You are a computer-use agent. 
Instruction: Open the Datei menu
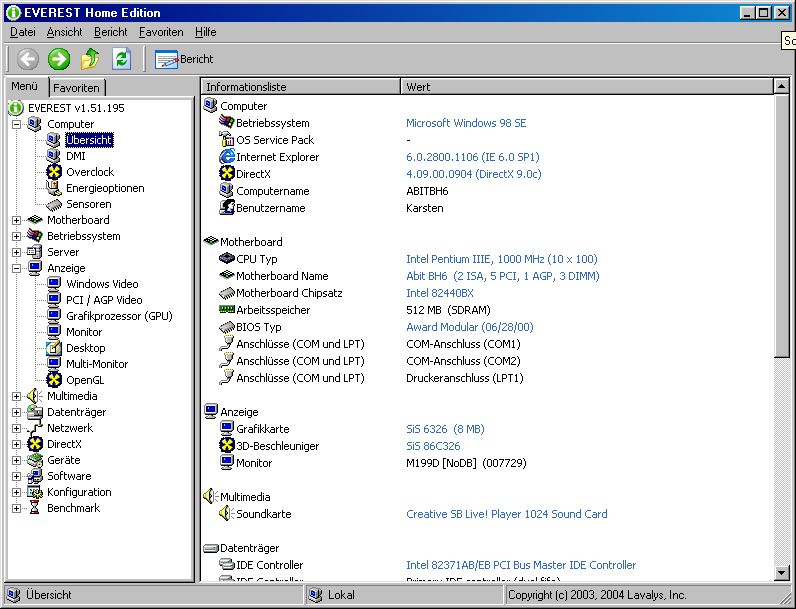tap(23, 32)
